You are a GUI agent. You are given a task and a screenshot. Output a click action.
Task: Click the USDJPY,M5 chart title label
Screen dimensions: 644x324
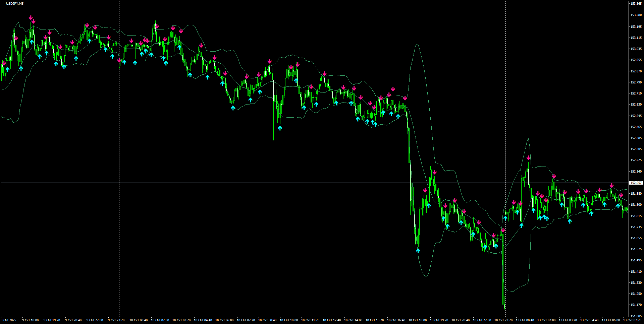tap(11, 3)
